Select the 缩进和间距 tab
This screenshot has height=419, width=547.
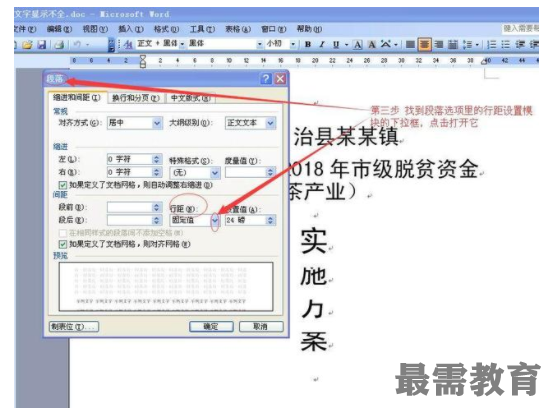click(x=76, y=98)
